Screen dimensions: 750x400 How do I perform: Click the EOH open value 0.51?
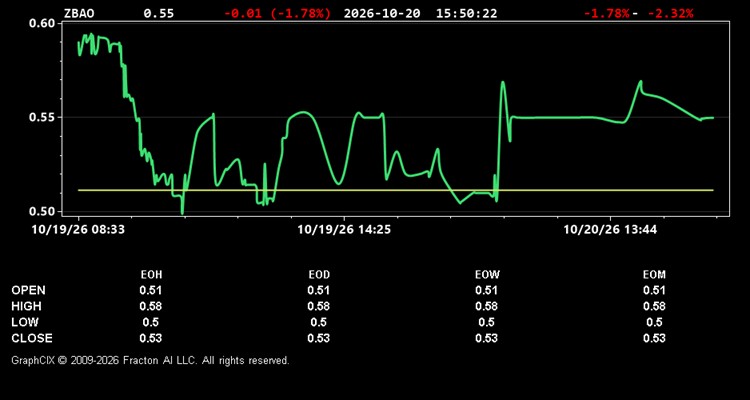151,290
